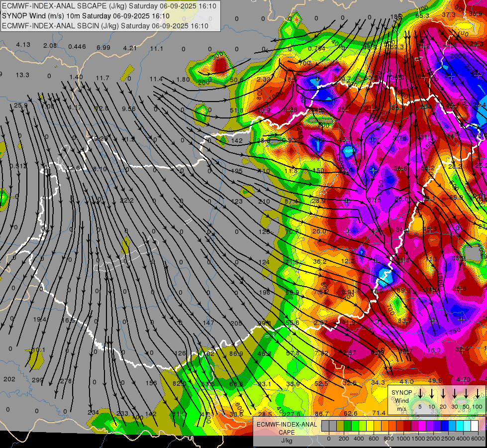The width and height of the screenshot is (487, 448).
Task: Click the 278 value on the map
Action: pos(66,381)
